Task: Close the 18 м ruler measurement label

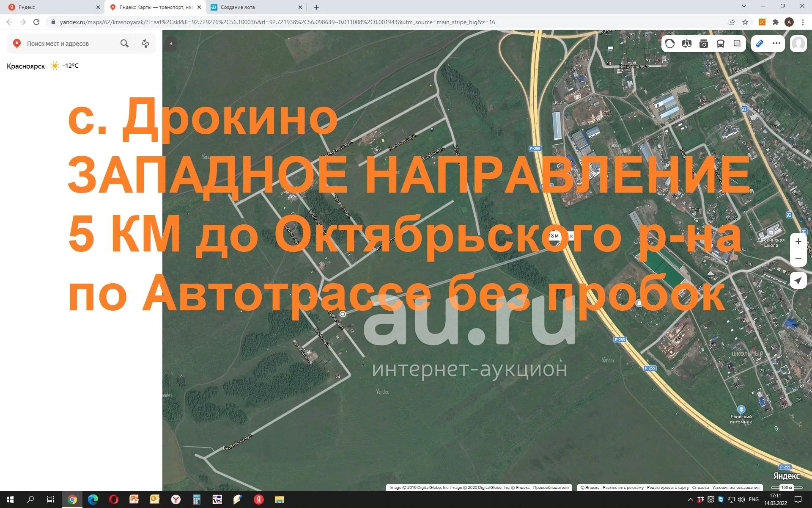Action: pos(571,236)
